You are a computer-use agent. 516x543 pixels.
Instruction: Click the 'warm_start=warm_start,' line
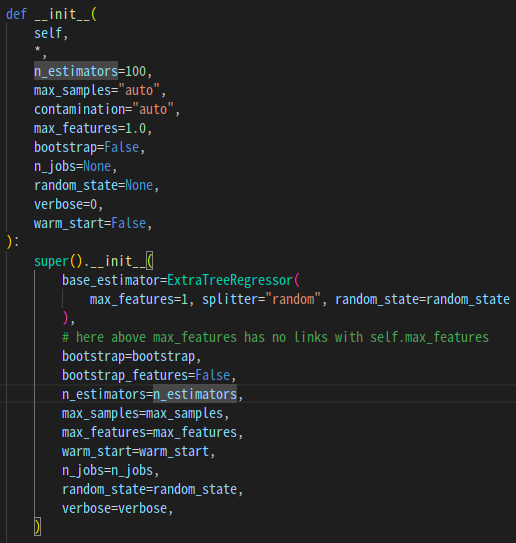pyautogui.click(x=139, y=451)
